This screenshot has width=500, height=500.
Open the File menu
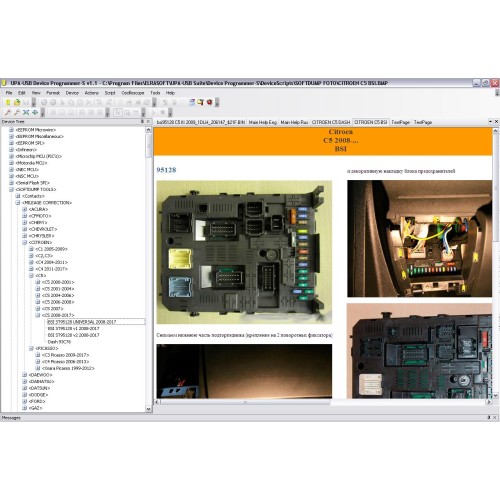pos(9,93)
